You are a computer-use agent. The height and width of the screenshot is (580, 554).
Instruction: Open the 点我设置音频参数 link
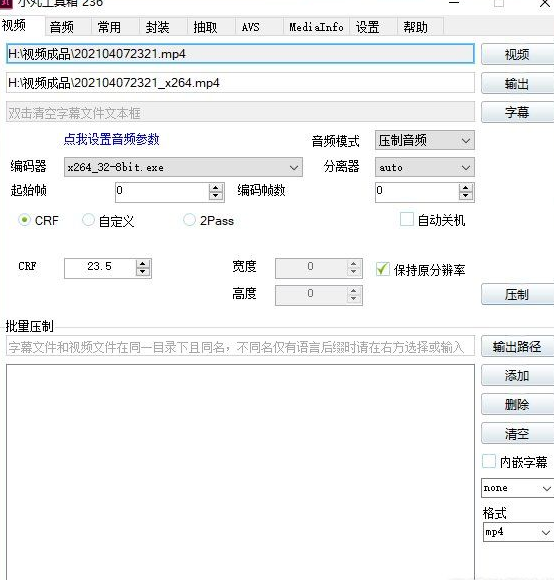(111, 139)
